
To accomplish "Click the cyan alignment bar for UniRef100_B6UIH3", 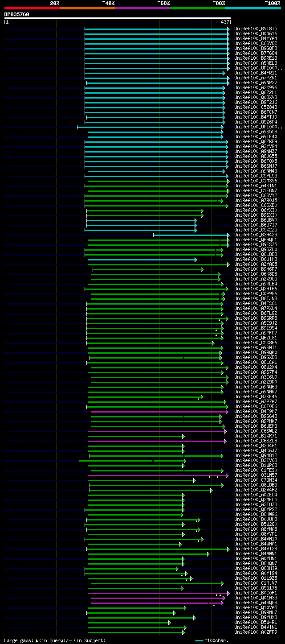I will tap(142, 260).
